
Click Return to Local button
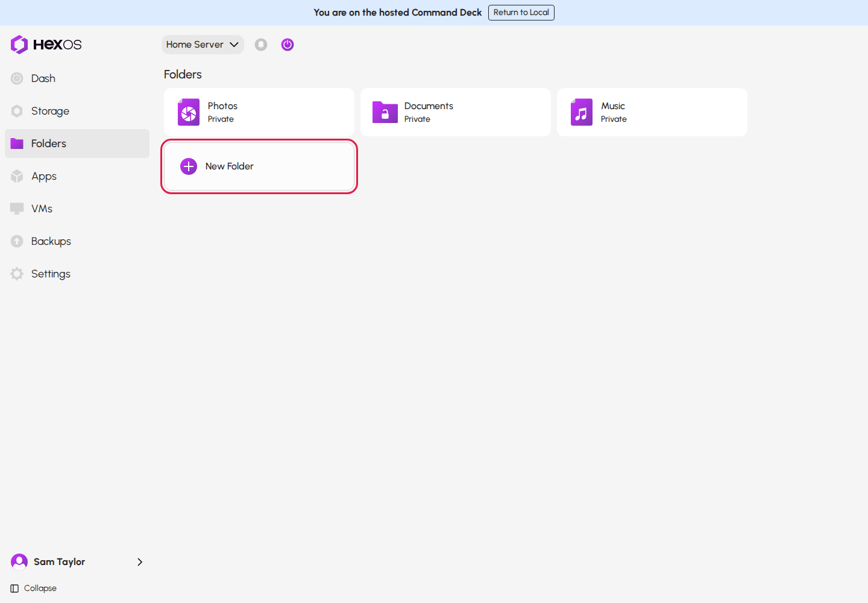(x=521, y=13)
